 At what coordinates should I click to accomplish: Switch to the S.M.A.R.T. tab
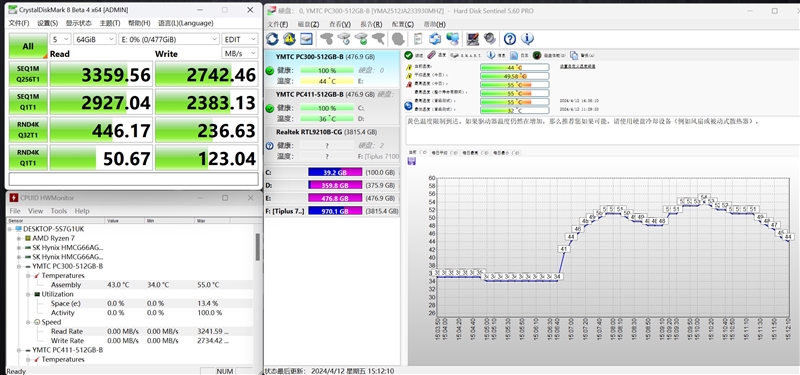(x=466, y=55)
